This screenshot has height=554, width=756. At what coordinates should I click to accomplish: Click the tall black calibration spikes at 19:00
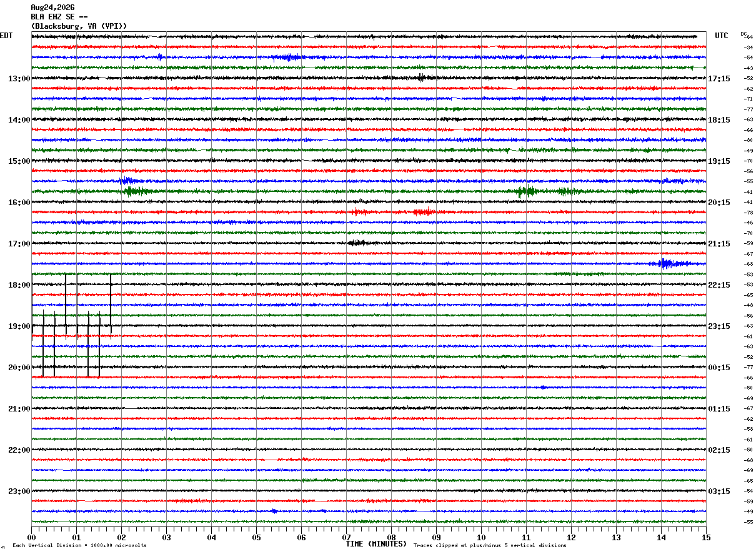(72, 326)
